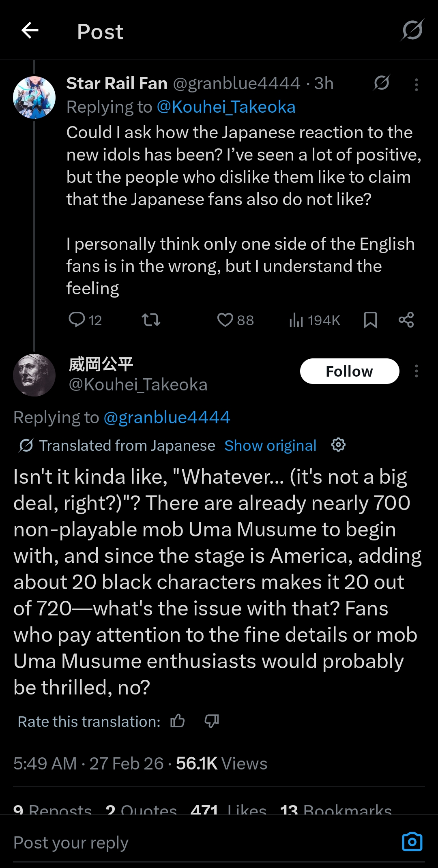This screenshot has height=868, width=438.
Task: Open reply comments on Star Rail Fan's post
Action: [85, 320]
